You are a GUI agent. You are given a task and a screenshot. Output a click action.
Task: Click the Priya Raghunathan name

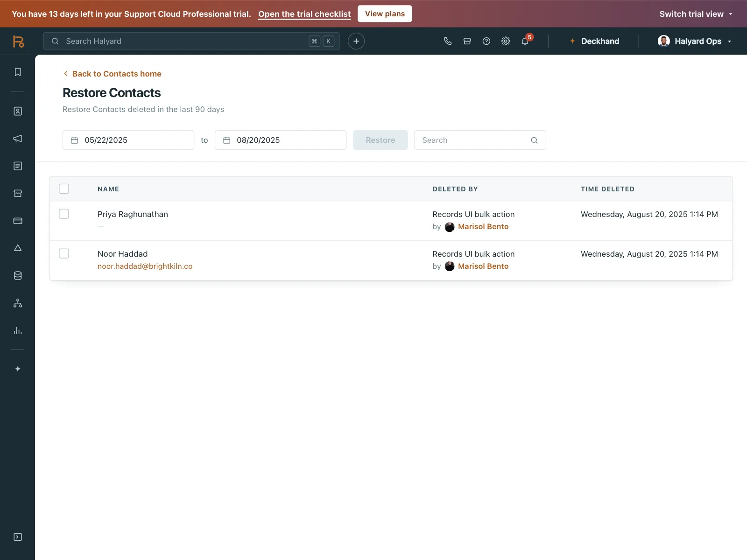133,214
